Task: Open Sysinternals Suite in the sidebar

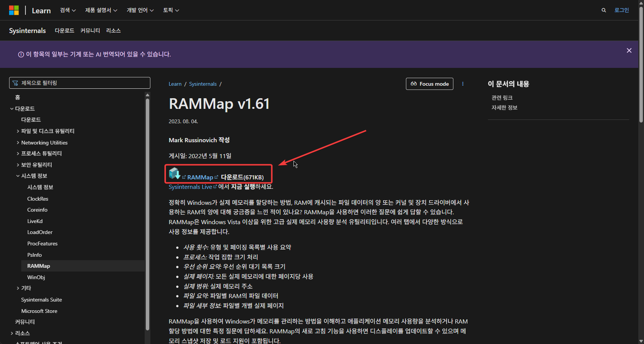Action: pos(41,300)
